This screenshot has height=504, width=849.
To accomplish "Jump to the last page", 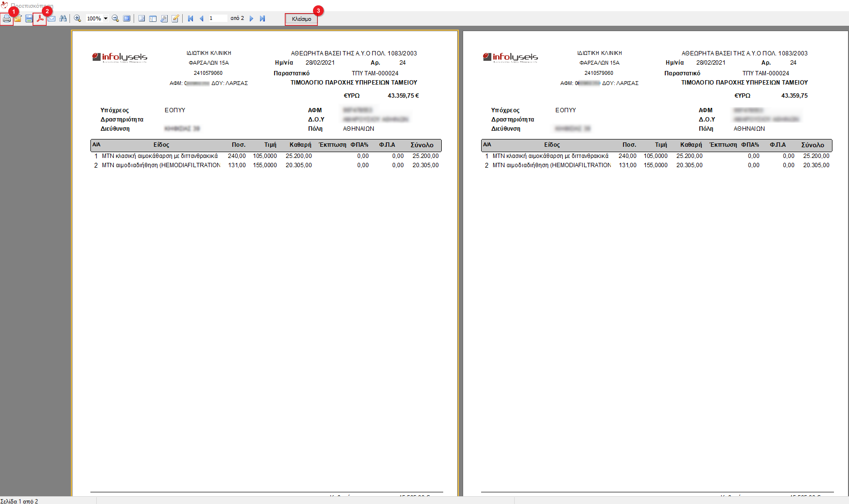I will (x=262, y=19).
